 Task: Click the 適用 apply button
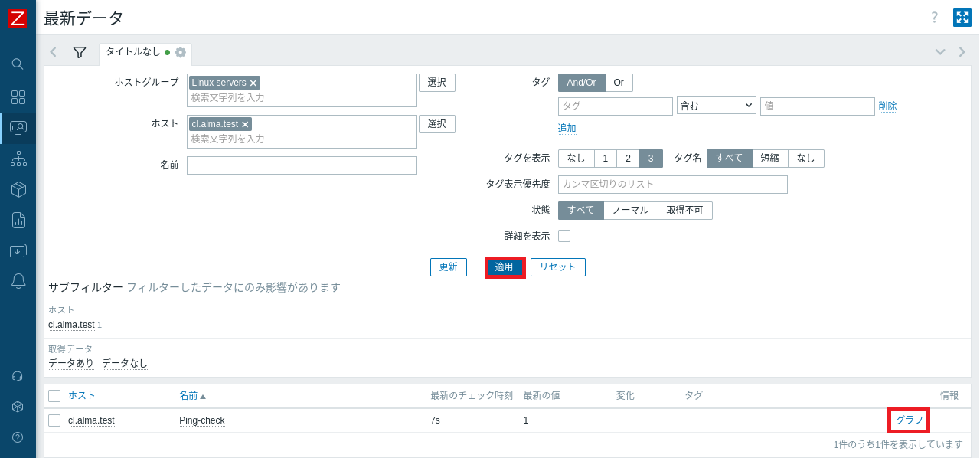[505, 267]
